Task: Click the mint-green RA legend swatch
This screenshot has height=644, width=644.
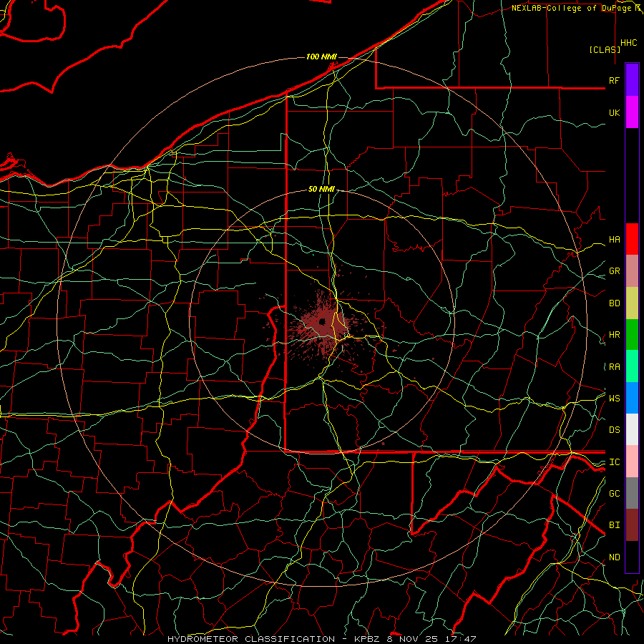Action: [632, 366]
